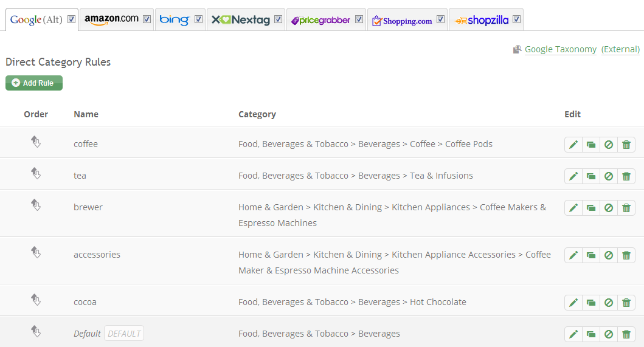The image size is (644, 347).
Task: Toggle the shopzilla tab checkbox
Action: [x=517, y=19]
